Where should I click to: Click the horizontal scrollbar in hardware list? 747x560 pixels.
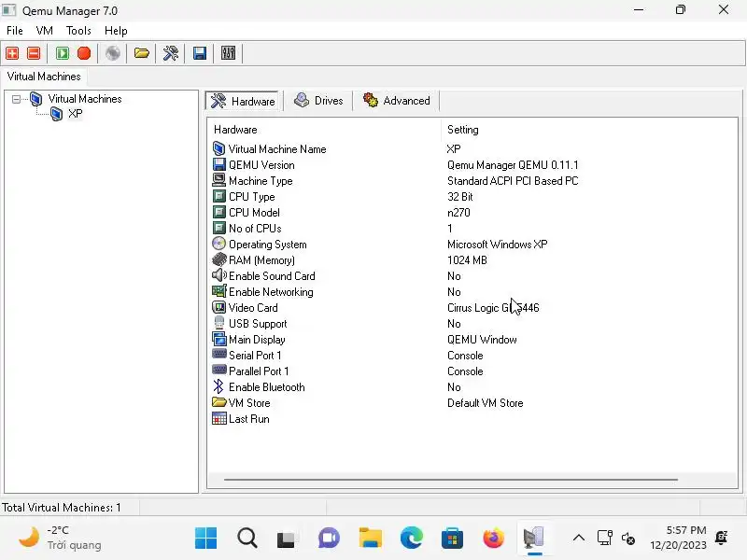point(451,480)
